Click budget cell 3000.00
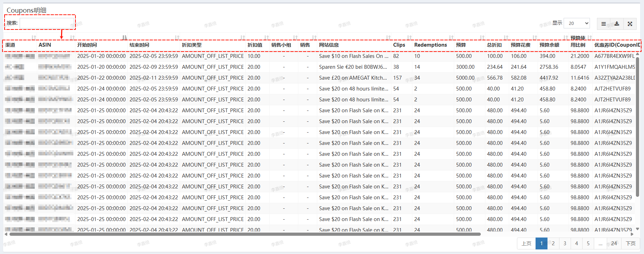Viewport: 644px width, 254px height. 465,67
